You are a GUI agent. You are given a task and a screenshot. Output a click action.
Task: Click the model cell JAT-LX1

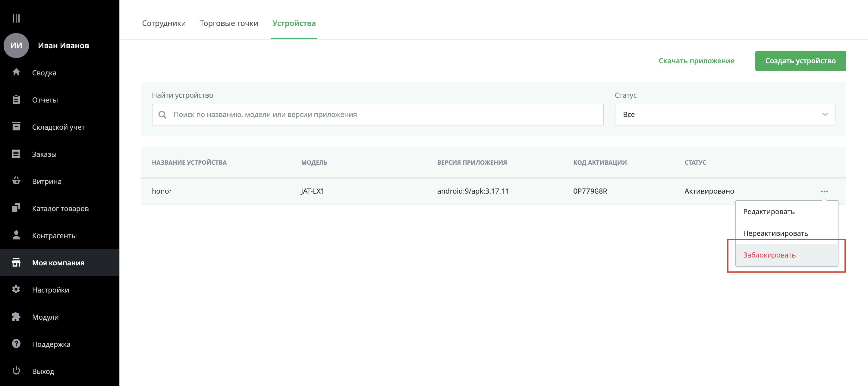coord(312,191)
